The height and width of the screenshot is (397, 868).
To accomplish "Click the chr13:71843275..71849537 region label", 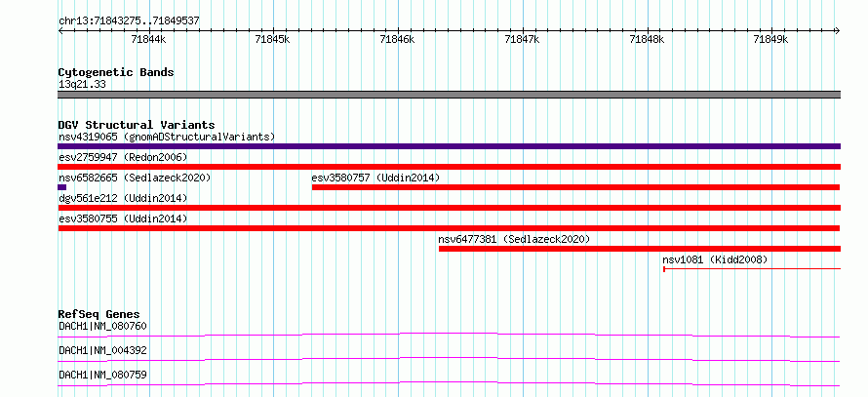I will pos(129,21).
